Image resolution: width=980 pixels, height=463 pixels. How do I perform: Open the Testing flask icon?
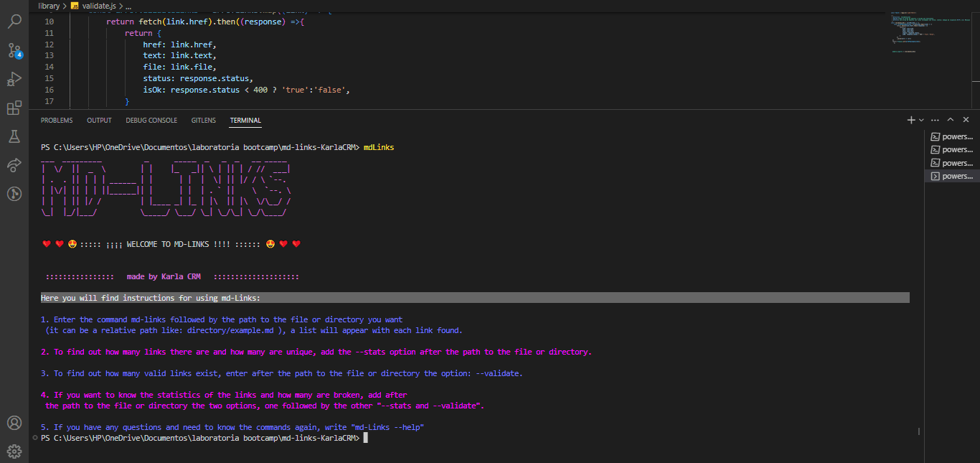point(14,136)
